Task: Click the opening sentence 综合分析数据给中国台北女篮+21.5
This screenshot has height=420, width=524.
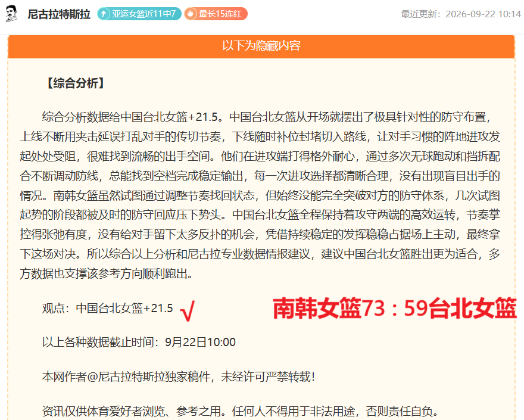Action: coord(132,117)
